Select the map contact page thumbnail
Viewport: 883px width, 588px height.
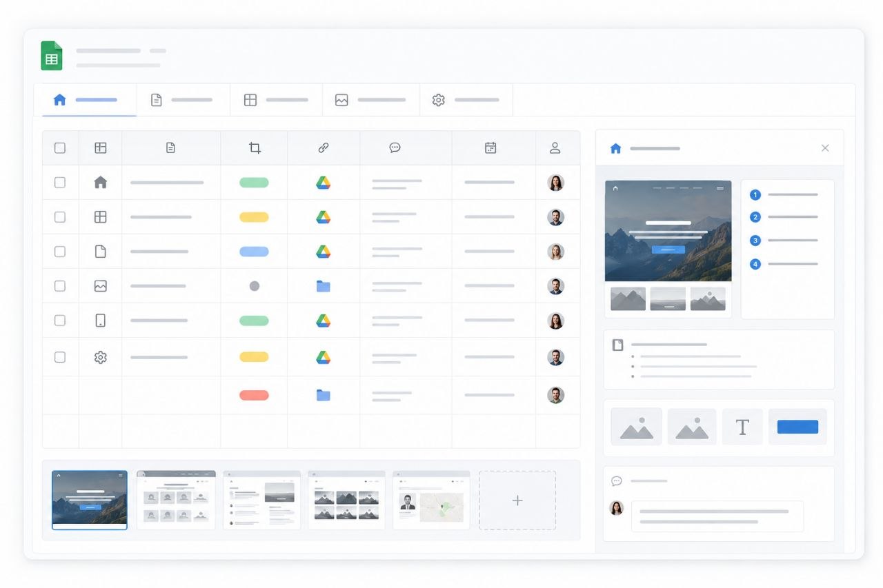point(431,500)
